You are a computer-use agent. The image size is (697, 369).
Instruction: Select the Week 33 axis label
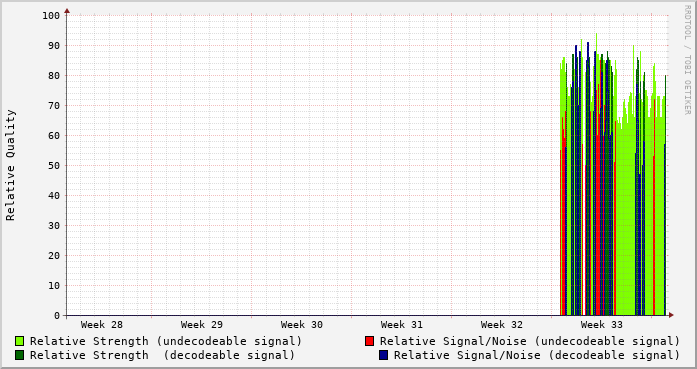[601, 325]
